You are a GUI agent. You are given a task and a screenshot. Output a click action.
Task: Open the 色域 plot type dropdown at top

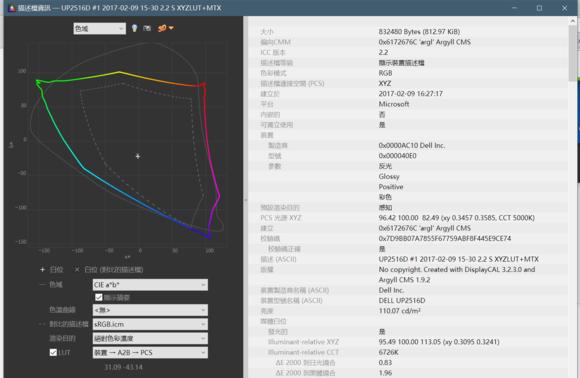[100, 28]
